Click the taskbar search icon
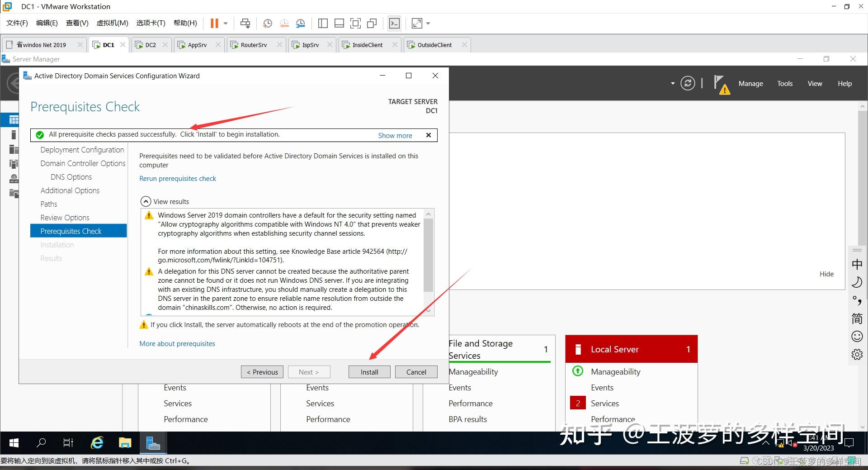 (x=41, y=443)
